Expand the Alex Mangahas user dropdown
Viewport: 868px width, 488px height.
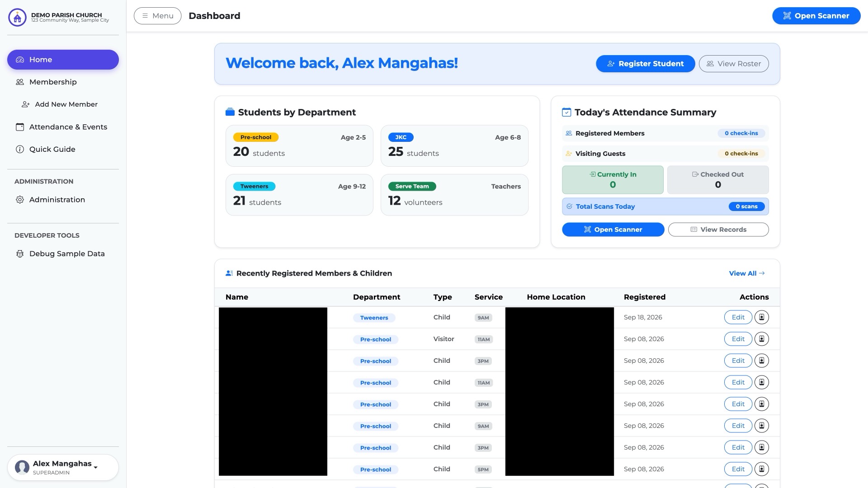pyautogui.click(x=63, y=467)
